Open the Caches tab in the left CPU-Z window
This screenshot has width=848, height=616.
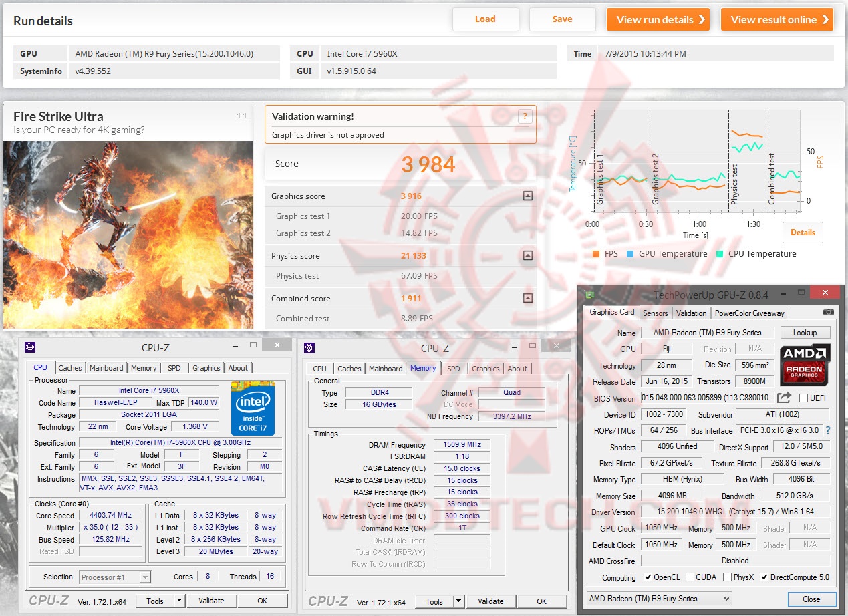point(70,368)
